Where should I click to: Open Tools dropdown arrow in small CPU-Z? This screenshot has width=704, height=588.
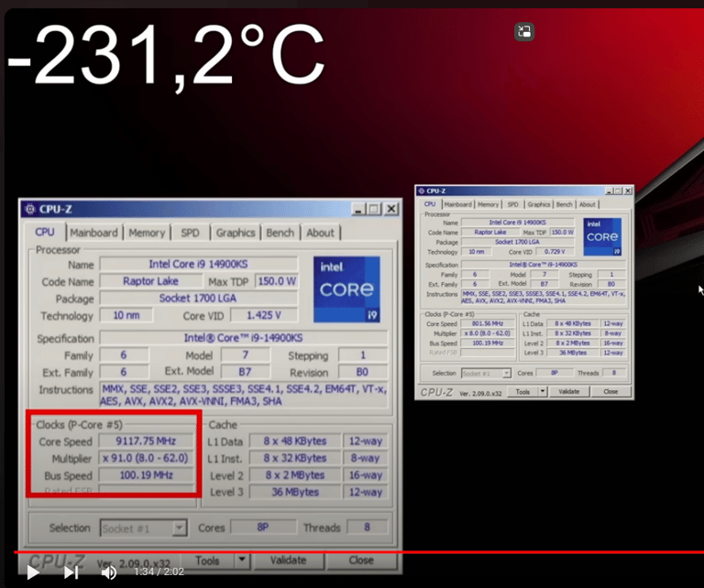(x=543, y=392)
